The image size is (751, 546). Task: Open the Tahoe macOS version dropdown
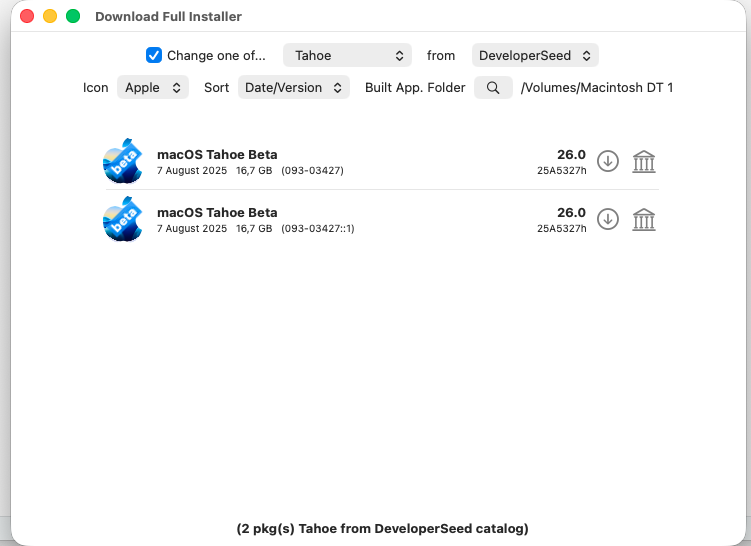click(347, 55)
